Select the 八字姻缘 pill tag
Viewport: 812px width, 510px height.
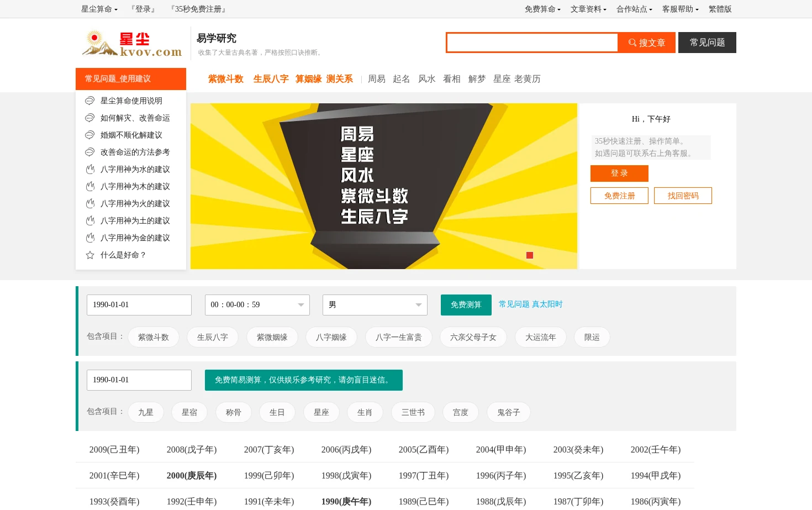pyautogui.click(x=331, y=337)
